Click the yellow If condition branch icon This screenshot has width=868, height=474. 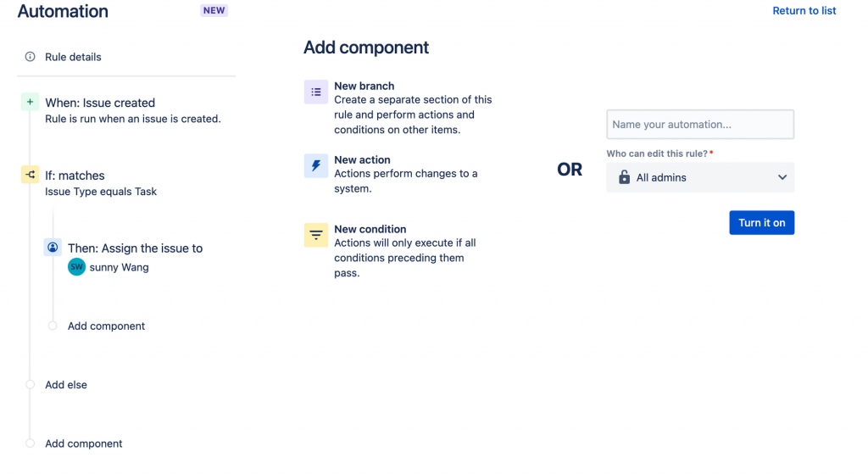(31, 176)
